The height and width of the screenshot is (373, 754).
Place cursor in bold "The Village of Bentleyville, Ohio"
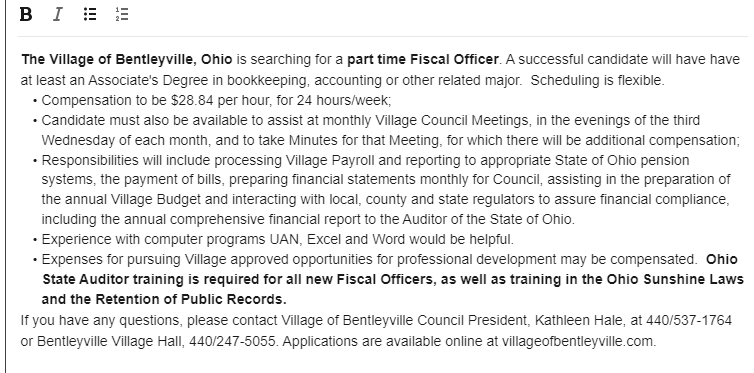pyautogui.click(x=127, y=60)
